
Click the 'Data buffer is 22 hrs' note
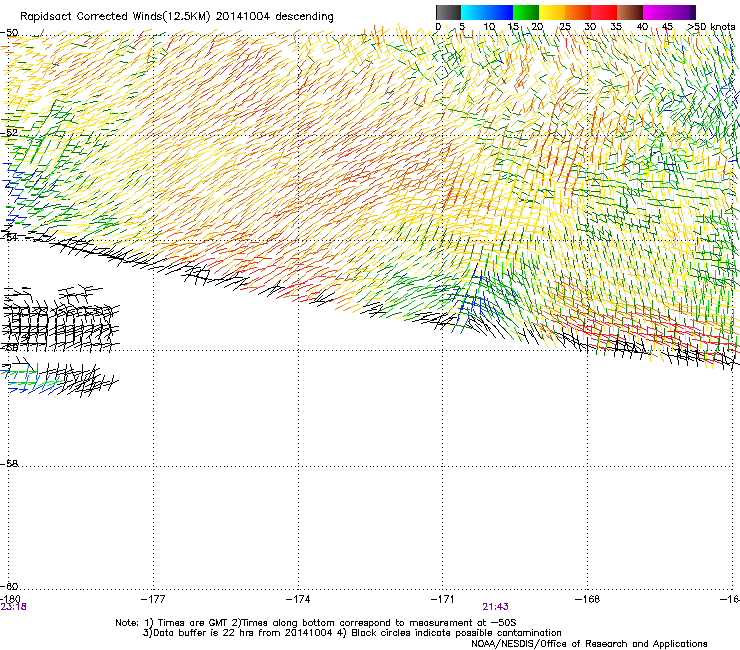[352, 633]
